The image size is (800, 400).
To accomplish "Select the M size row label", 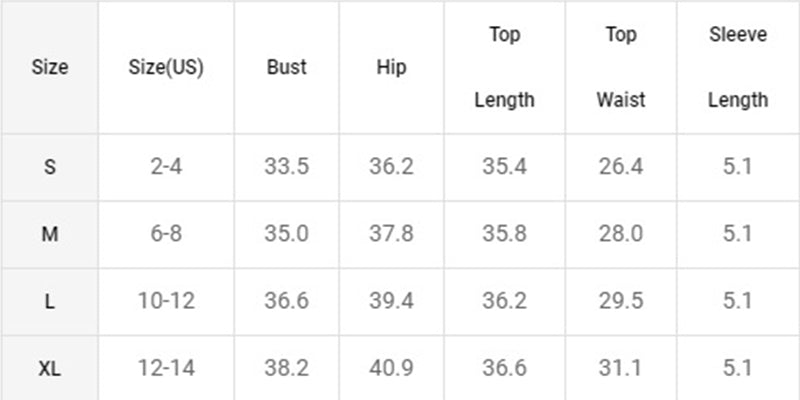I will coord(50,234).
